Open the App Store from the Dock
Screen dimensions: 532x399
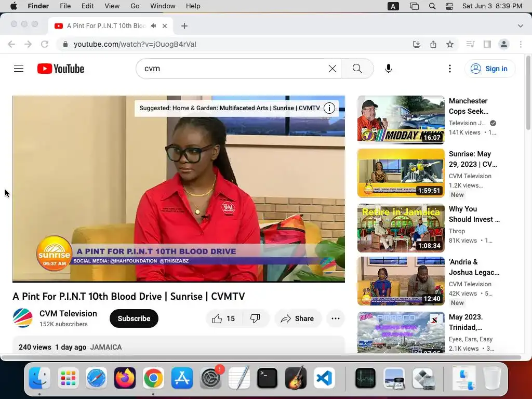tap(182, 378)
